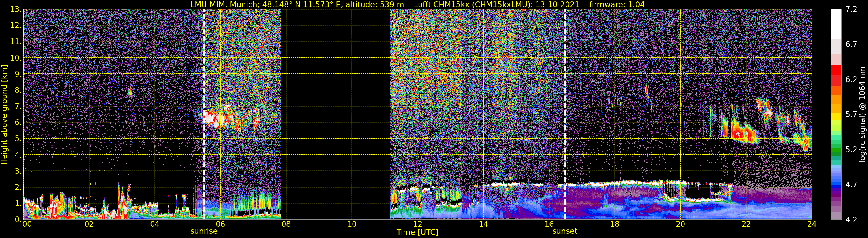Click the colorbar tick label 7.2
Screen dimensions: 868x238
tap(851, 9)
